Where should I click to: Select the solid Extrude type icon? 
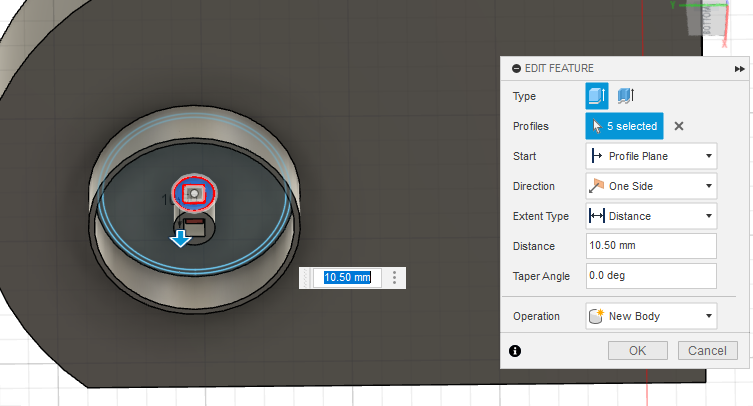pos(596,96)
